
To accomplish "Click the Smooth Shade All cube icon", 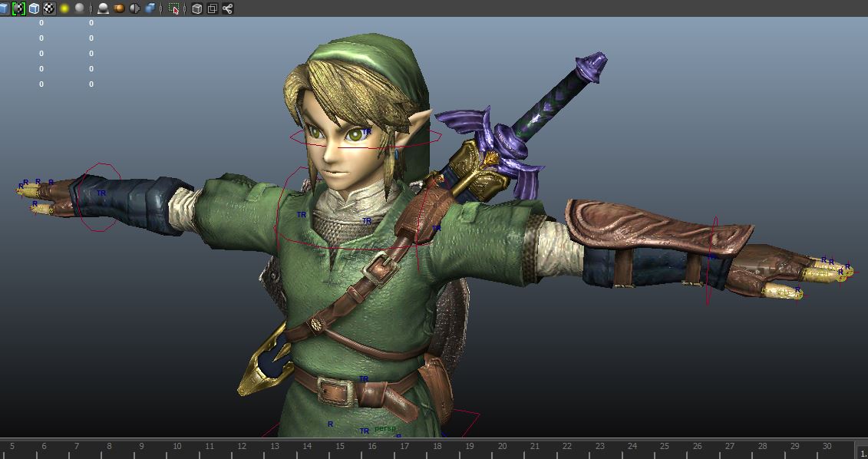I will [x=4, y=8].
